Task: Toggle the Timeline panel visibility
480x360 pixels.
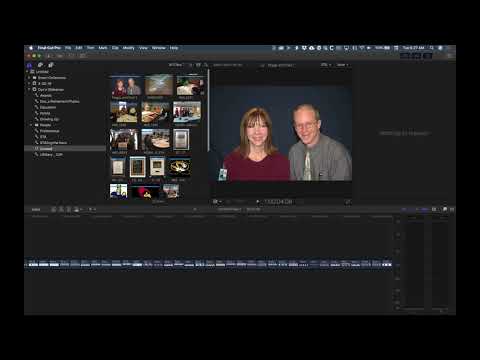Action: (416, 56)
